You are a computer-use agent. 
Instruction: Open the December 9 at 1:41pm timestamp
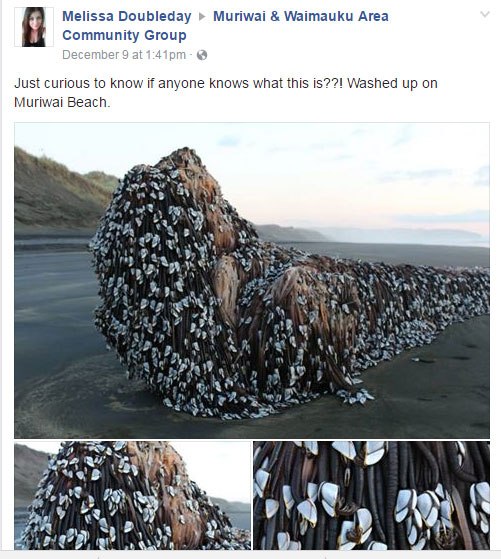pos(124,55)
